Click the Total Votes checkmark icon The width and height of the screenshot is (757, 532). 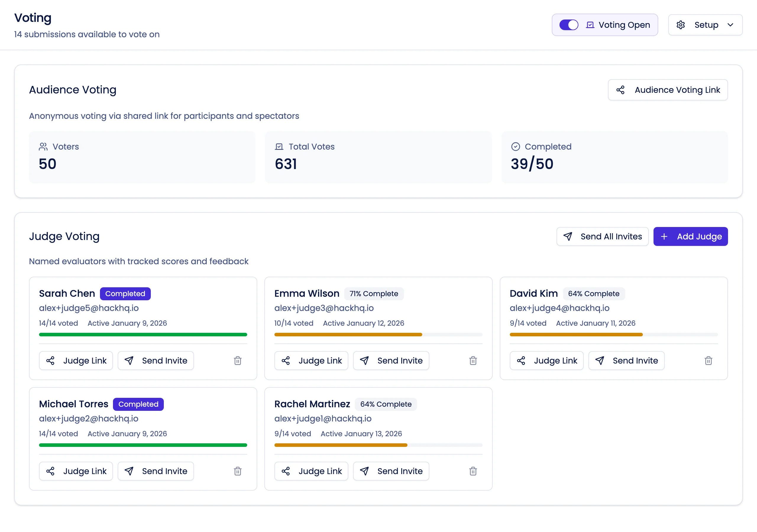click(279, 147)
